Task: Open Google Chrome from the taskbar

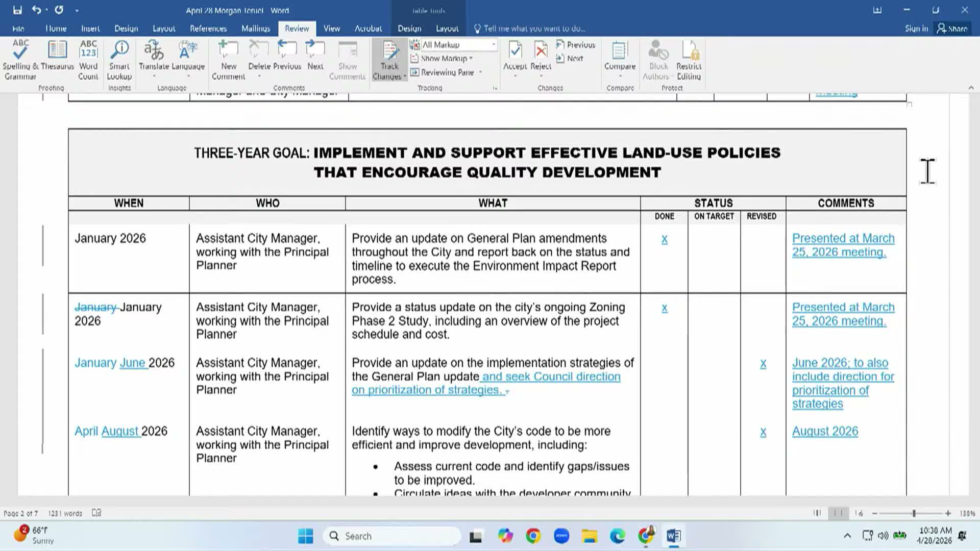Action: (533, 536)
